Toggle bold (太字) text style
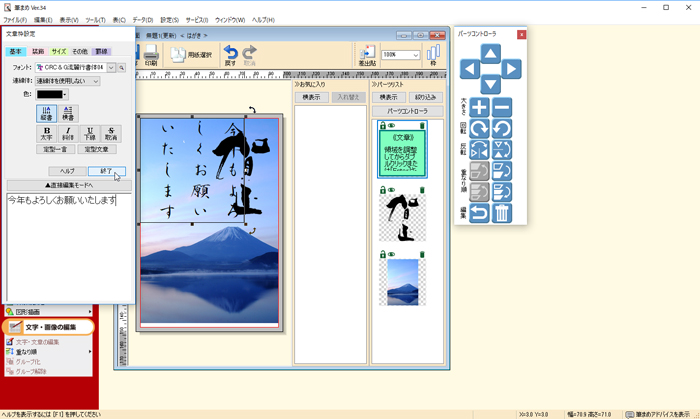 46,133
